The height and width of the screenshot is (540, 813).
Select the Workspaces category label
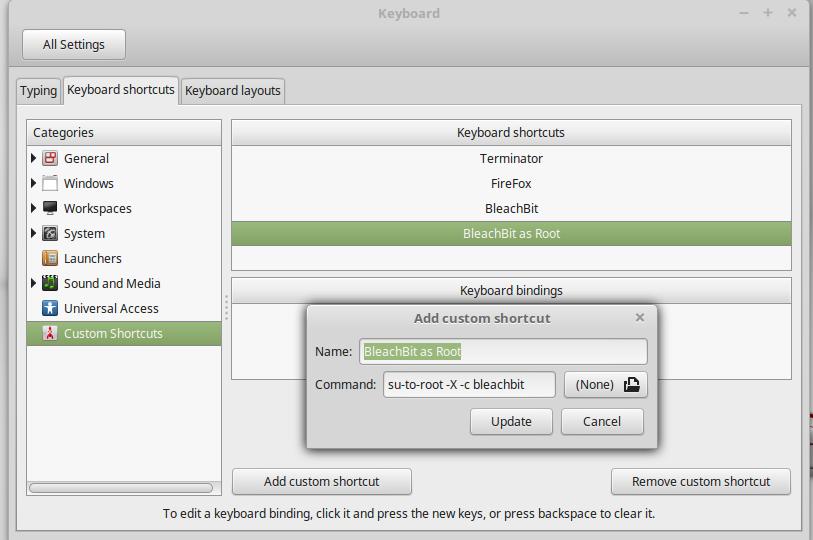97,208
